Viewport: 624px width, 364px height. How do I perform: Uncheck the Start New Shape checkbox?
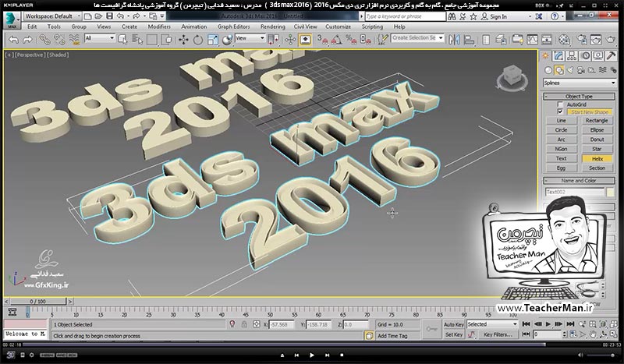(560, 111)
